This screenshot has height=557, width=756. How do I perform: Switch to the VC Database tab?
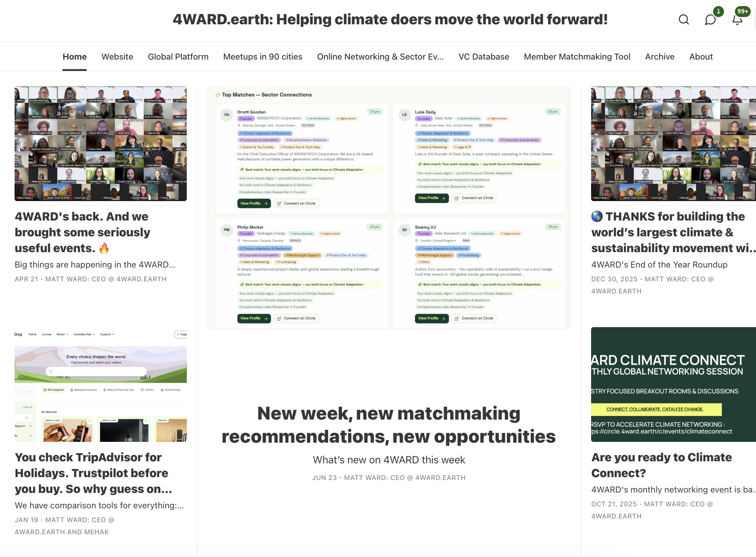coord(484,57)
